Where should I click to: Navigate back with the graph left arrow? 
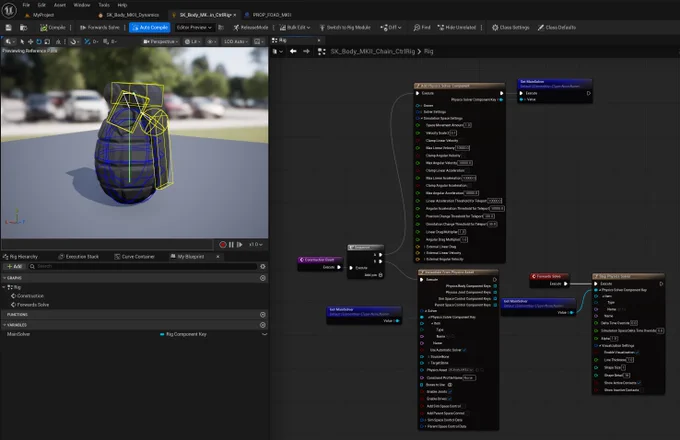[293, 51]
